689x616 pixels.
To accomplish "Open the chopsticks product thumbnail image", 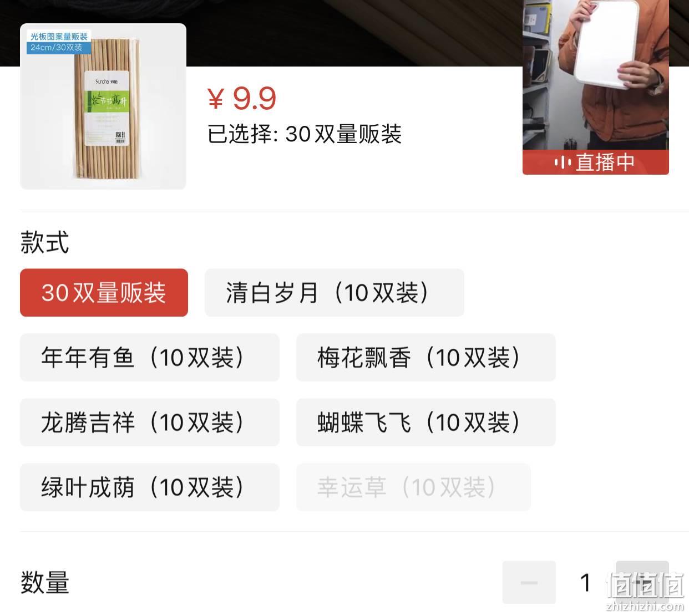I will tap(103, 106).
